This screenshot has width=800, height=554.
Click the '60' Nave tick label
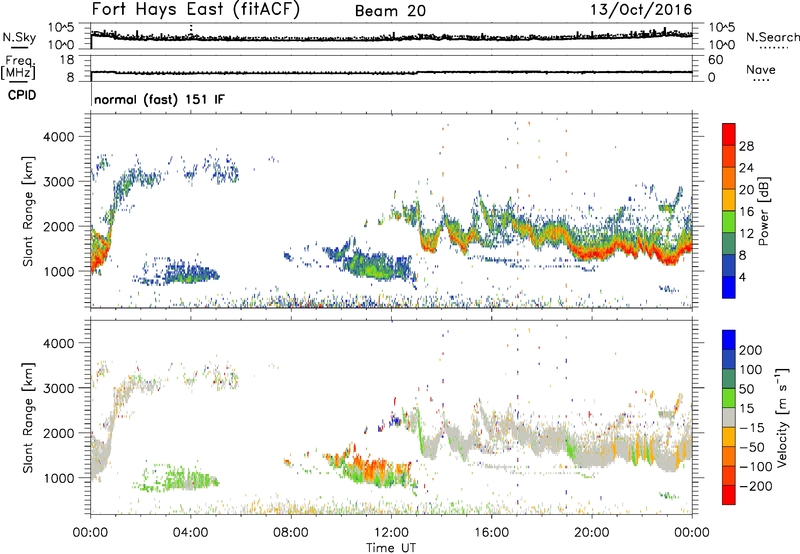pyautogui.click(x=716, y=60)
